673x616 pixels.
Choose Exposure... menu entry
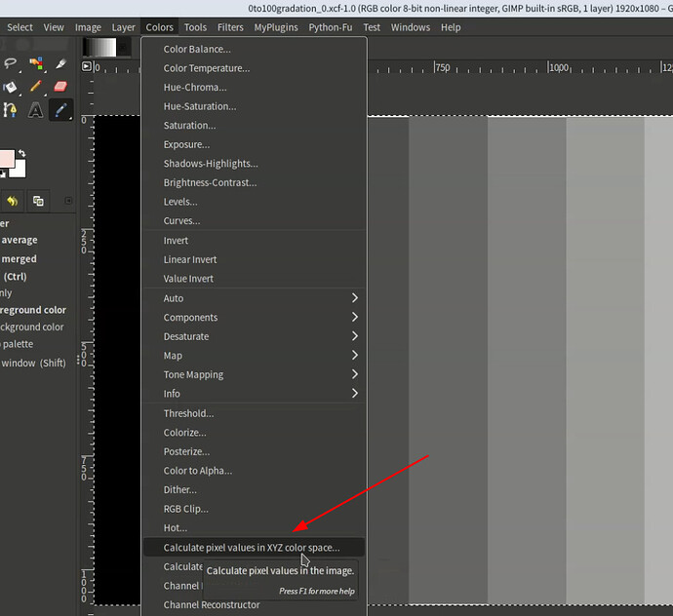point(255,144)
